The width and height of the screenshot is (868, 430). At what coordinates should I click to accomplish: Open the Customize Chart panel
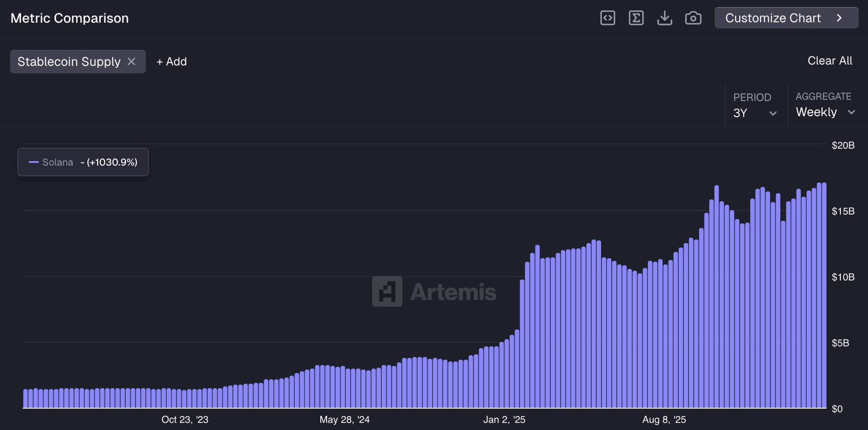coord(786,18)
